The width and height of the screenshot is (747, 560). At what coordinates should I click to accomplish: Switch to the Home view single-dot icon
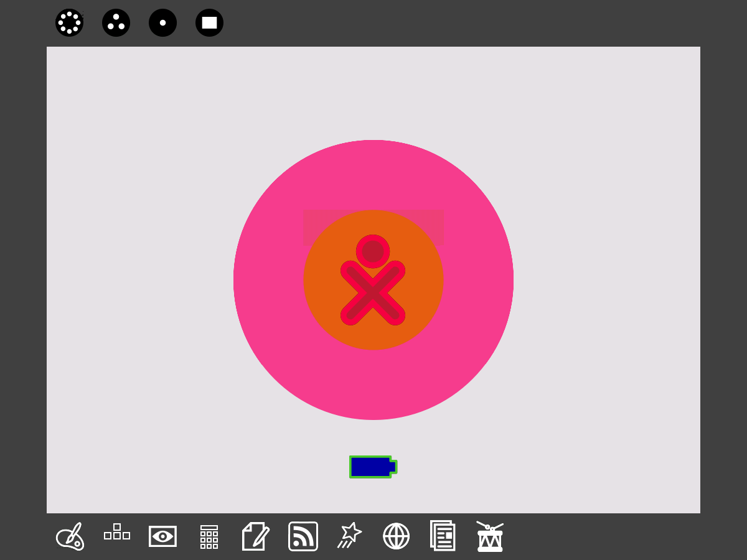(x=162, y=22)
